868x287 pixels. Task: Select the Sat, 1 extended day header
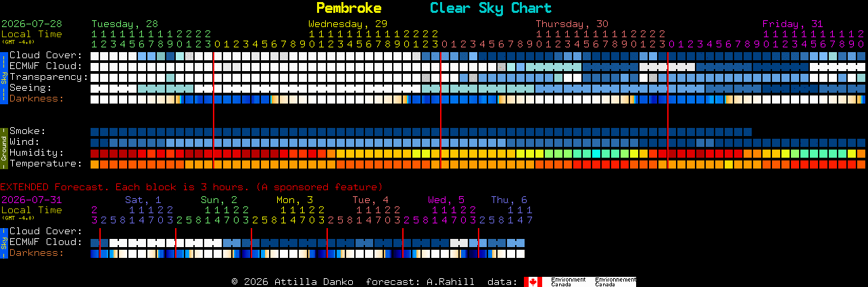pos(143,200)
